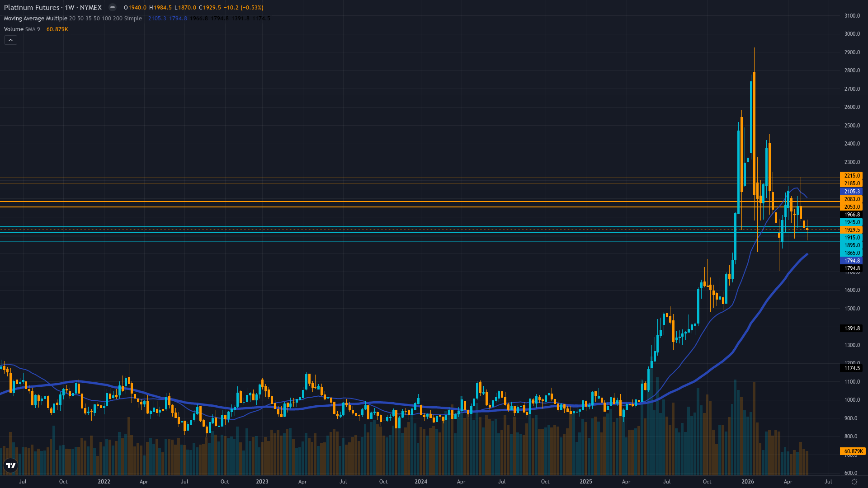Viewport: 868px width, 488px height.
Task: Click the market status pill icon beside NYMEX
Action: click(x=113, y=8)
